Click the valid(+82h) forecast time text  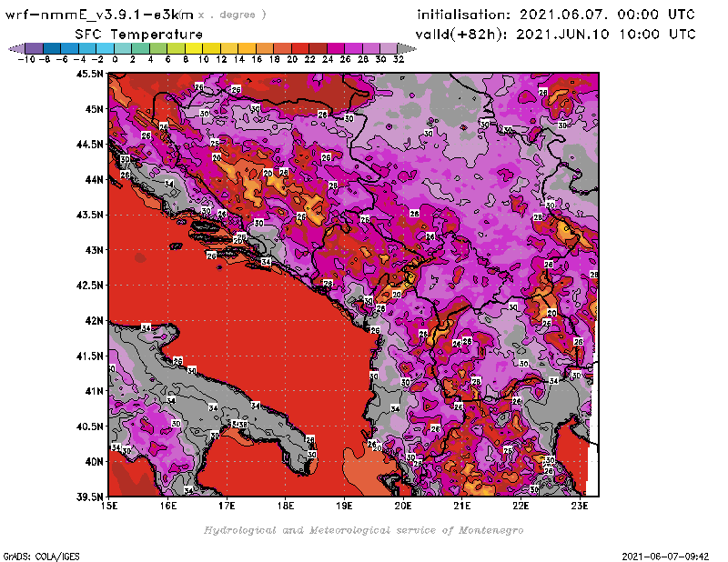[x=555, y=34]
